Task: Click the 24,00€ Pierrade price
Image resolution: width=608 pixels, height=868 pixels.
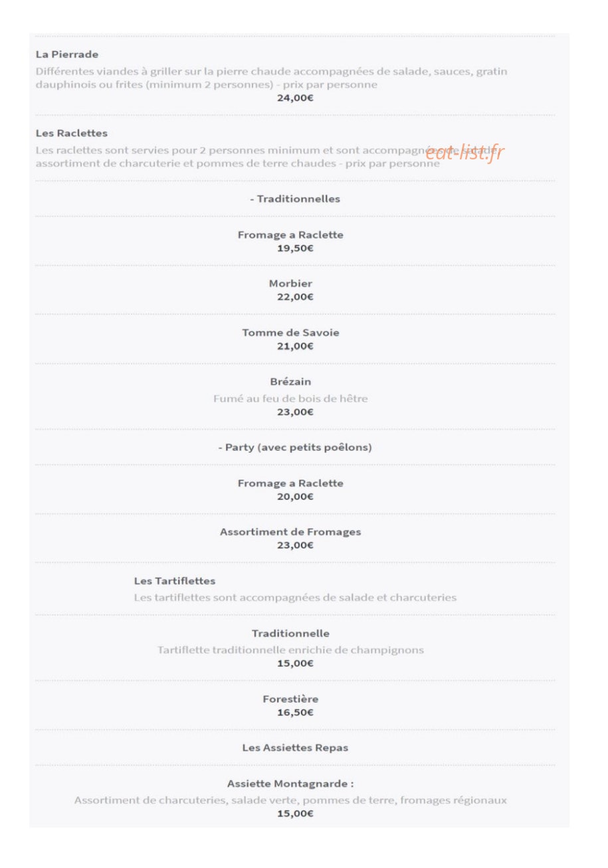Action: pos(295,98)
